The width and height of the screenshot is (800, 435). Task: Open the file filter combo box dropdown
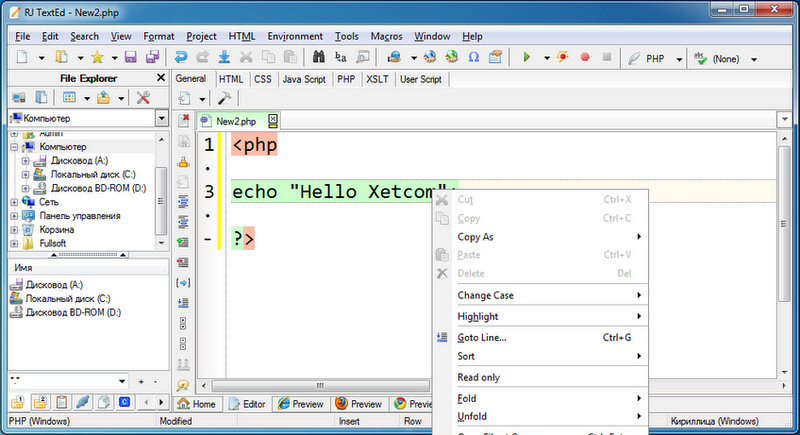click(x=122, y=381)
